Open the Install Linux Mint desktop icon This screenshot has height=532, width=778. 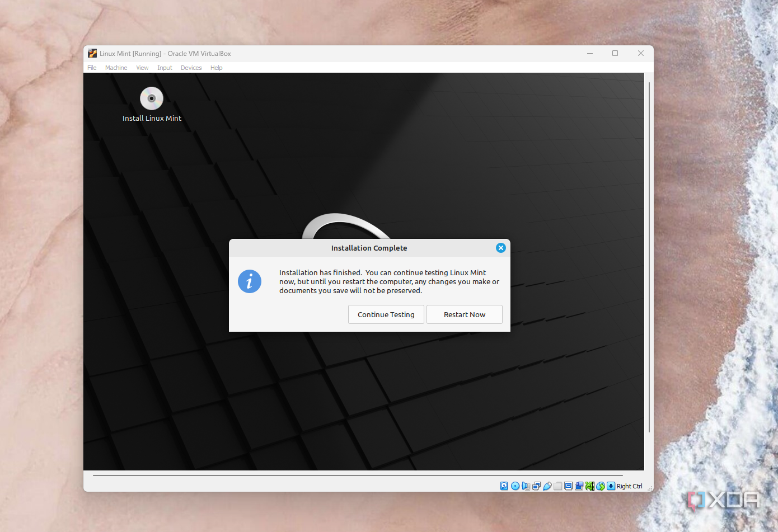151,98
